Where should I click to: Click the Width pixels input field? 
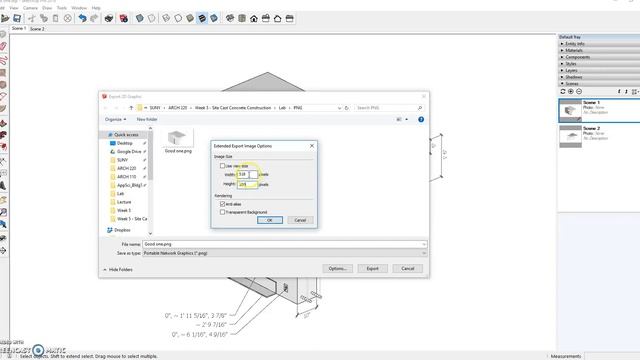tap(247, 174)
